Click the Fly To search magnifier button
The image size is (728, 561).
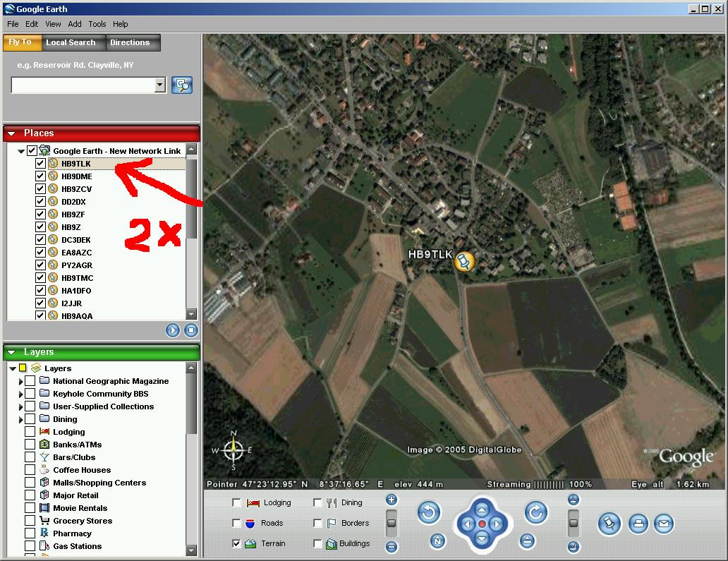[x=182, y=85]
